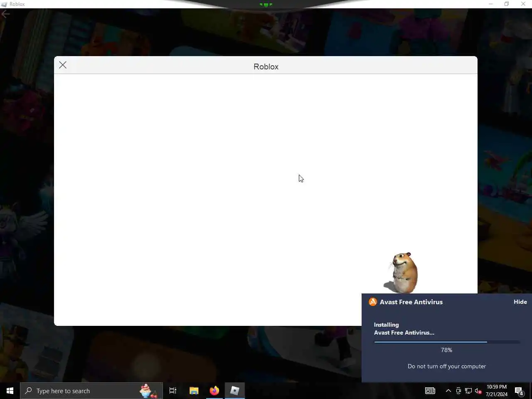Click the "Do not turn off your computer" text

click(x=447, y=366)
